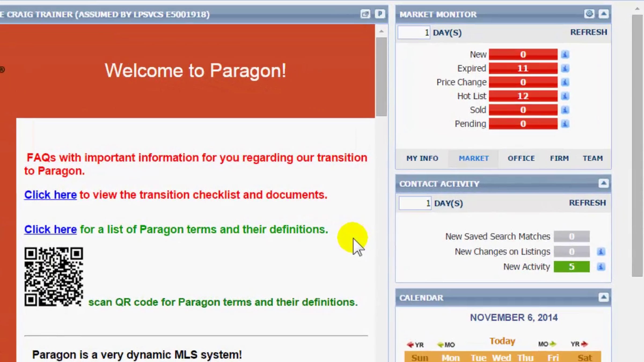Click info icon beside Expired count

[565, 68]
